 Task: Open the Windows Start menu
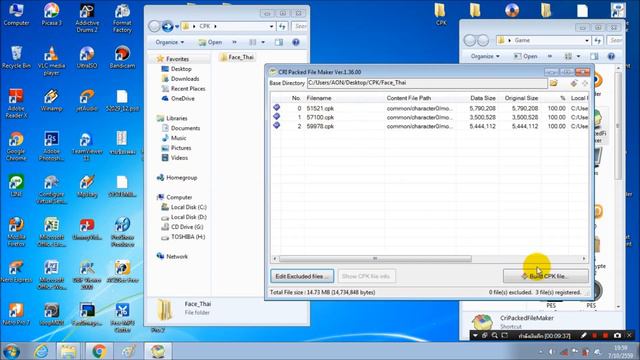pos(11,351)
